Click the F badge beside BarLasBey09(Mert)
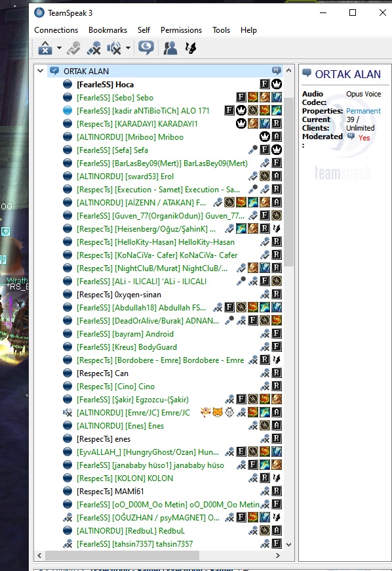 [x=277, y=163]
